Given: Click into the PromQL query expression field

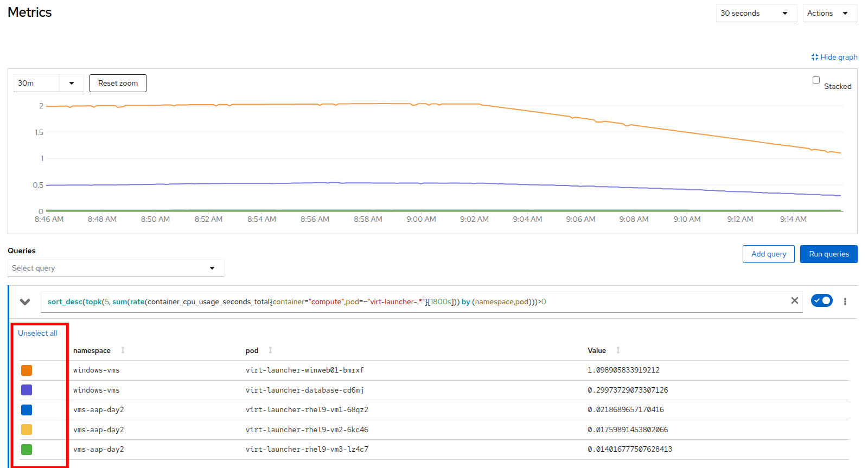Looking at the screenshot, I should (x=412, y=302).
